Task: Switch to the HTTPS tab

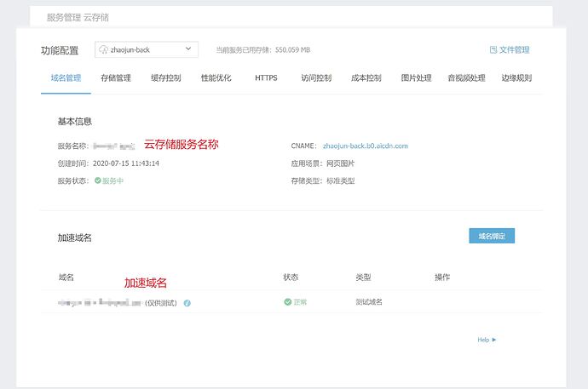Action: pyautogui.click(x=266, y=77)
